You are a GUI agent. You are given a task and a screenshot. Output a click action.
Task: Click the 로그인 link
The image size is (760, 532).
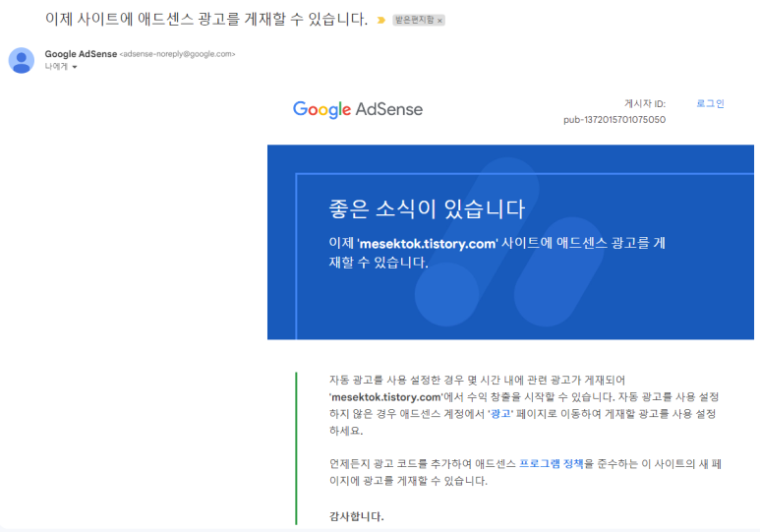pyautogui.click(x=710, y=103)
